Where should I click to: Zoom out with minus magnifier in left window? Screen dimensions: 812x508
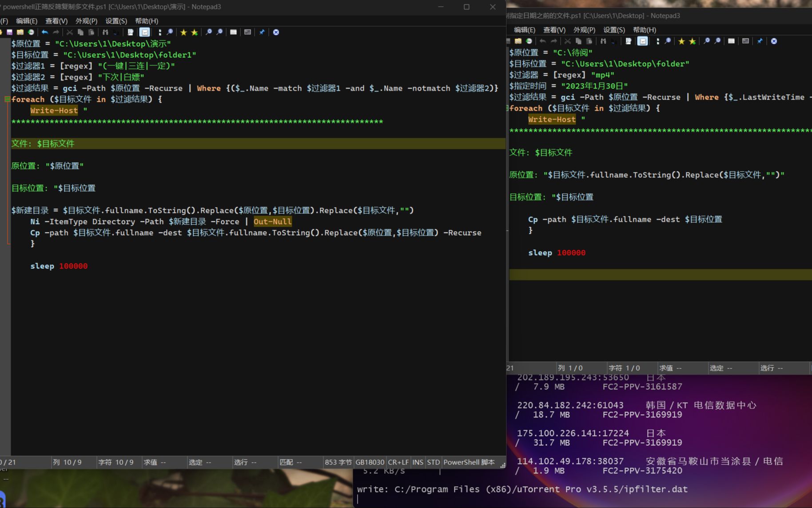click(219, 32)
